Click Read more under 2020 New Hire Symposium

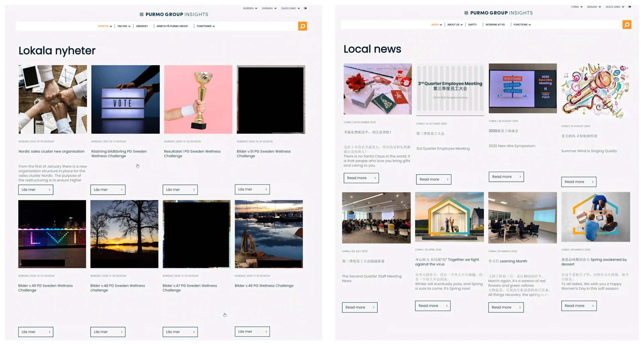click(506, 177)
